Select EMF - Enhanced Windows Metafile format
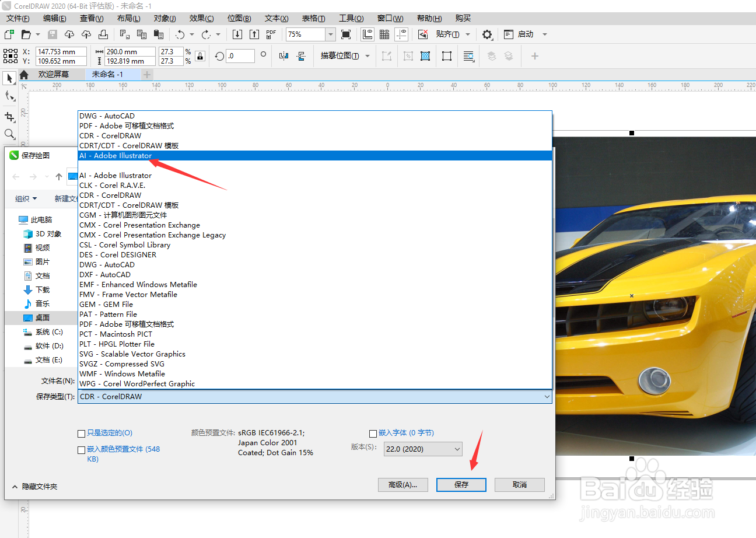This screenshot has height=538, width=756. click(x=315, y=285)
